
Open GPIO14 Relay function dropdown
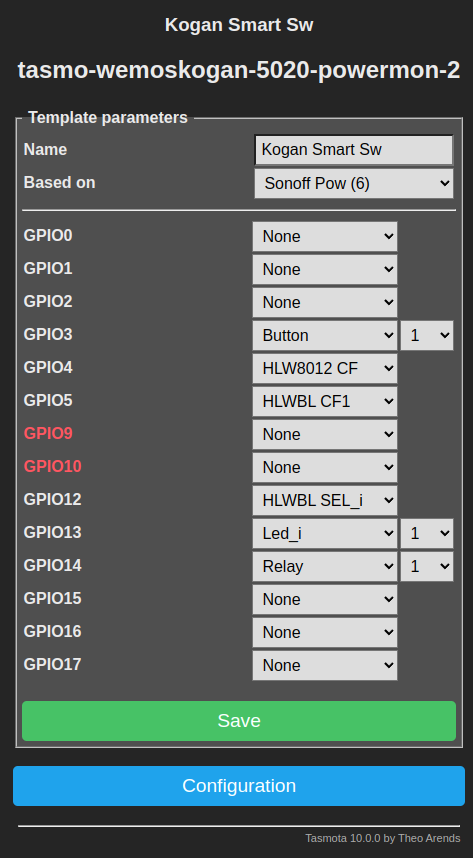click(325, 566)
